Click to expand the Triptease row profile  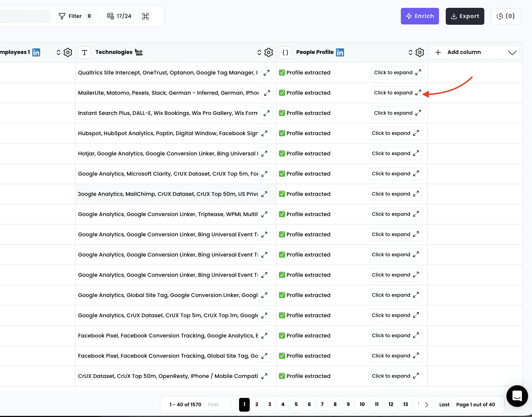click(x=395, y=214)
